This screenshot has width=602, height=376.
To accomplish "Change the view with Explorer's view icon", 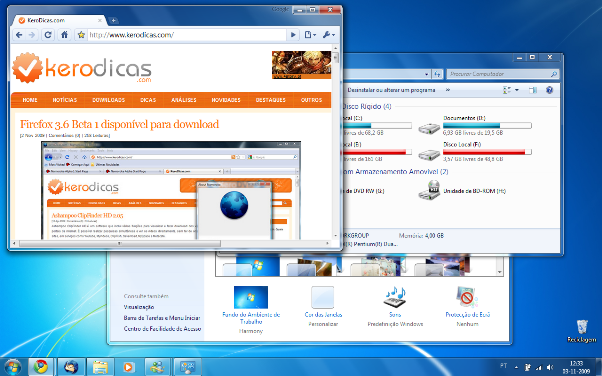I will (x=507, y=90).
